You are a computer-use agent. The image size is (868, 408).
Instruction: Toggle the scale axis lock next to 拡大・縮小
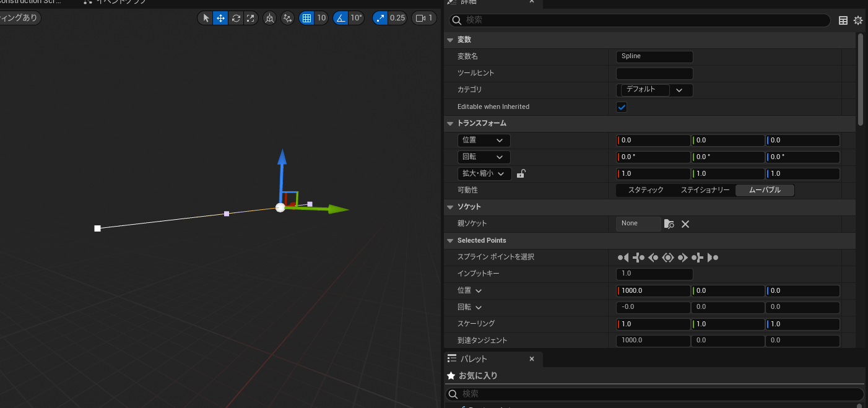521,173
